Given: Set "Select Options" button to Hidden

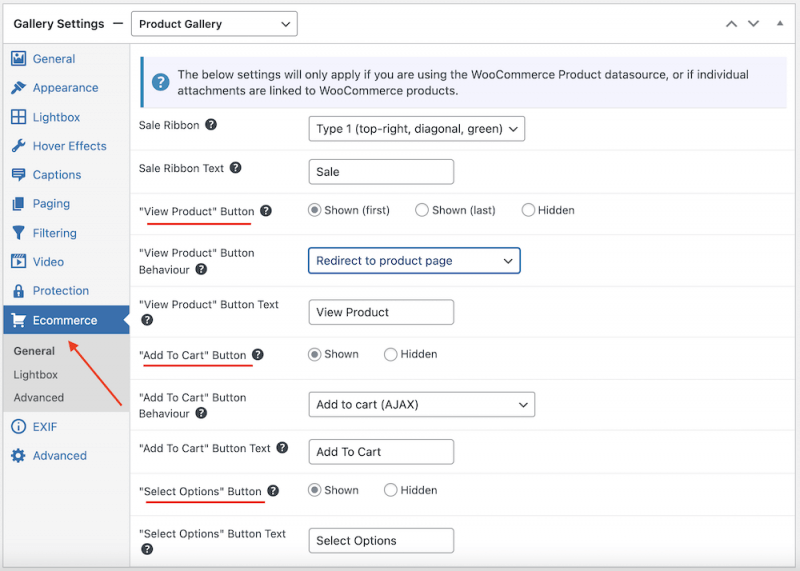Looking at the screenshot, I should [391, 491].
